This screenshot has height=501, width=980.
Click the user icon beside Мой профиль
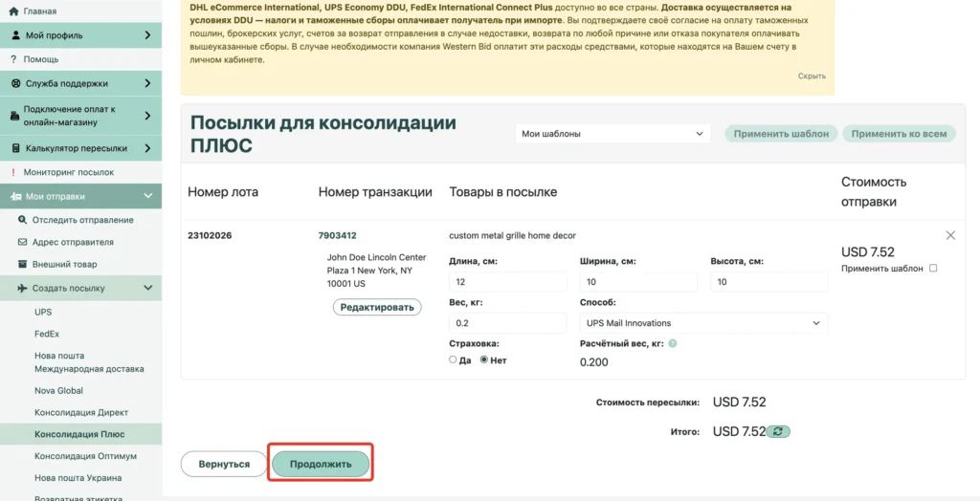(x=16, y=35)
